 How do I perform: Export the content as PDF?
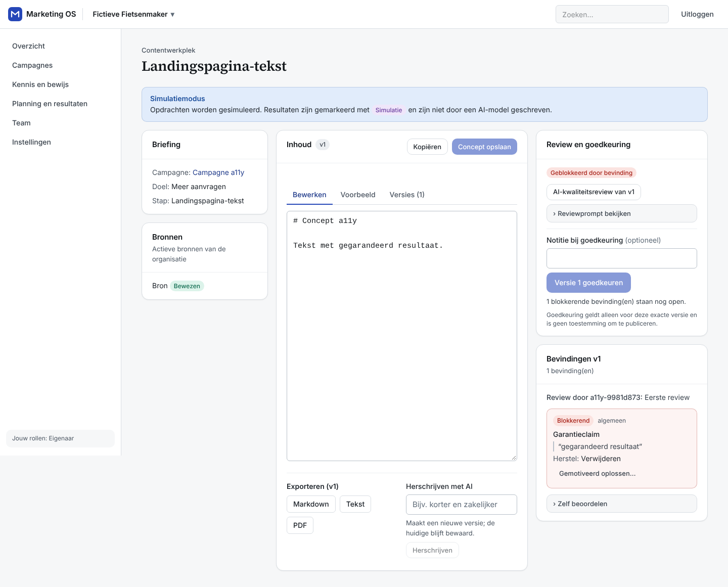point(300,525)
